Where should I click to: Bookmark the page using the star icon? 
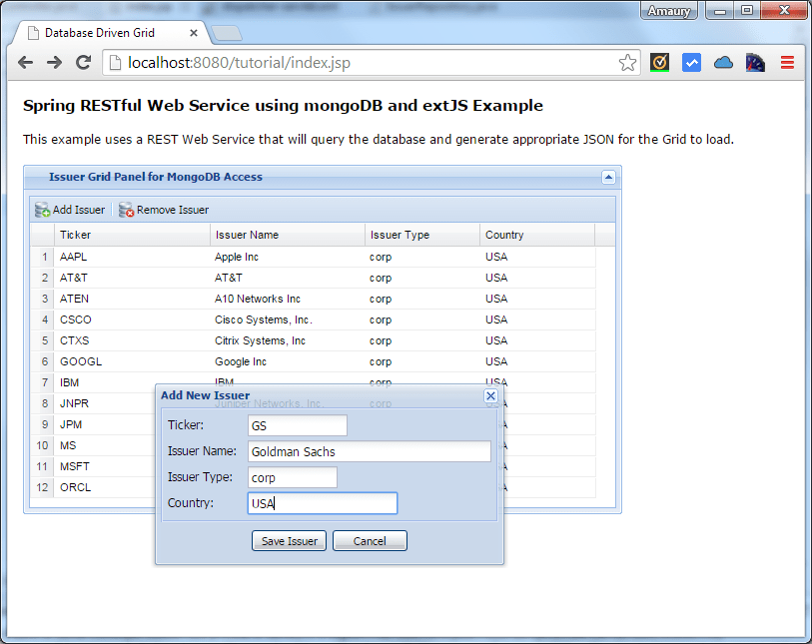626,62
